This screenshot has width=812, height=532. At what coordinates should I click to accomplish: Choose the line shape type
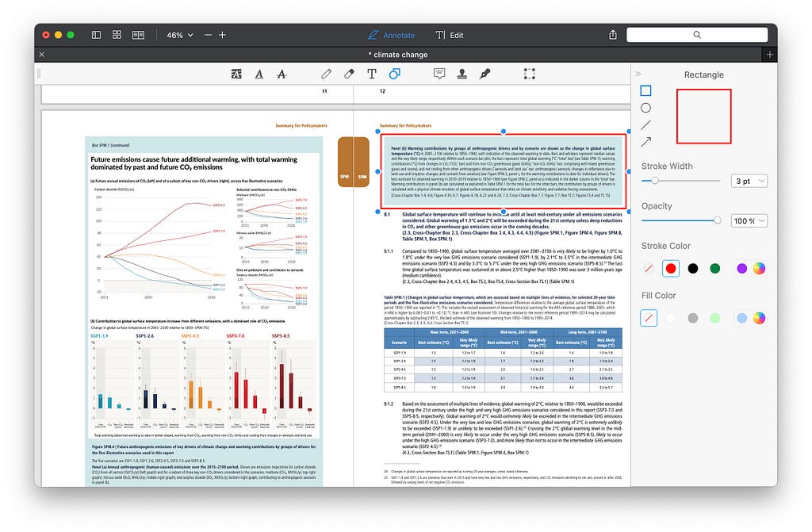[x=645, y=124]
